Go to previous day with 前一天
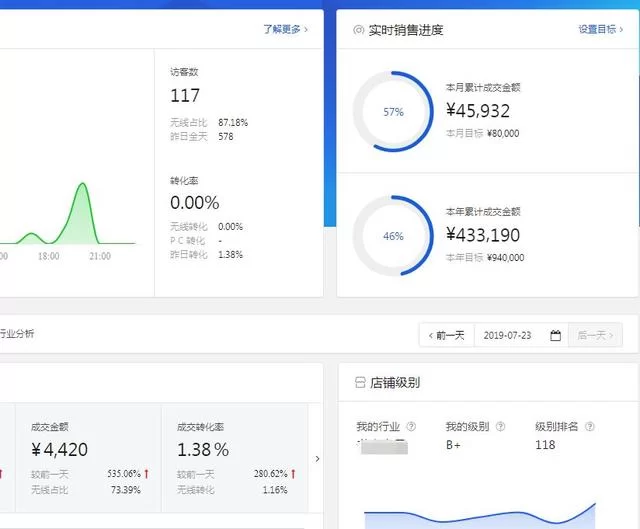This screenshot has width=640, height=529. pos(446,336)
